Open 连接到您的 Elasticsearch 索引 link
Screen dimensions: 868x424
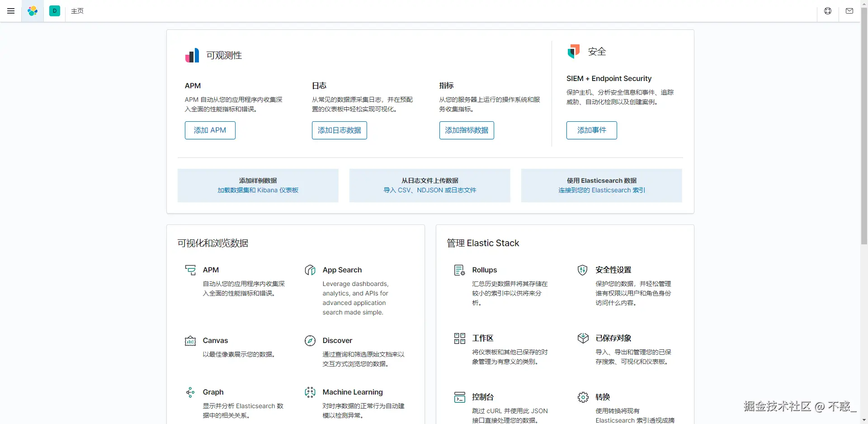[602, 191]
